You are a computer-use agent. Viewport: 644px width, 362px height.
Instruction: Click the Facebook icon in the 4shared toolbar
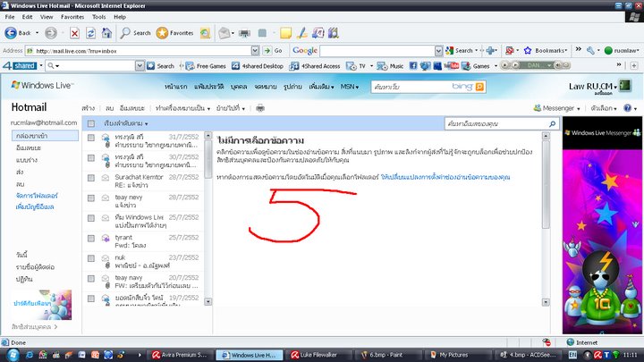(413, 65)
